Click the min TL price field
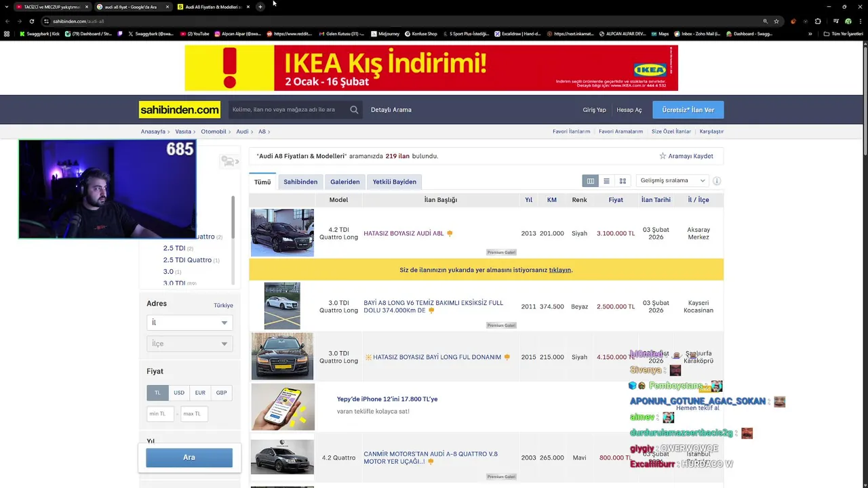Viewport: 868px width, 488px height. (x=161, y=413)
